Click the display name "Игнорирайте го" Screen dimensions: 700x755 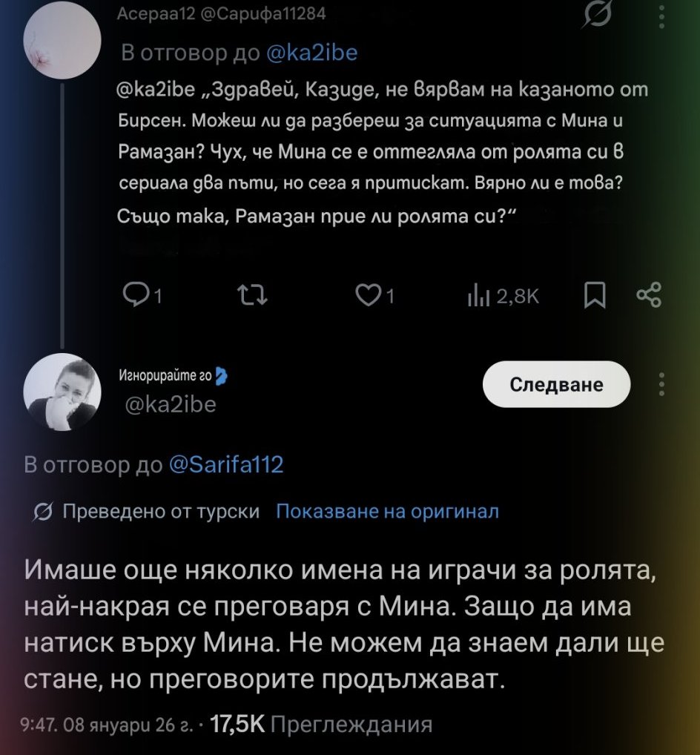(165, 377)
